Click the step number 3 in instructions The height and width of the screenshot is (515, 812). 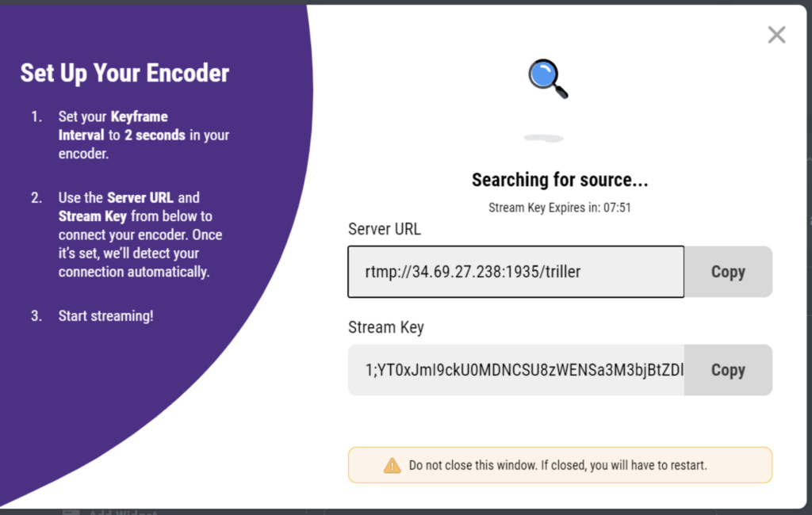point(36,315)
